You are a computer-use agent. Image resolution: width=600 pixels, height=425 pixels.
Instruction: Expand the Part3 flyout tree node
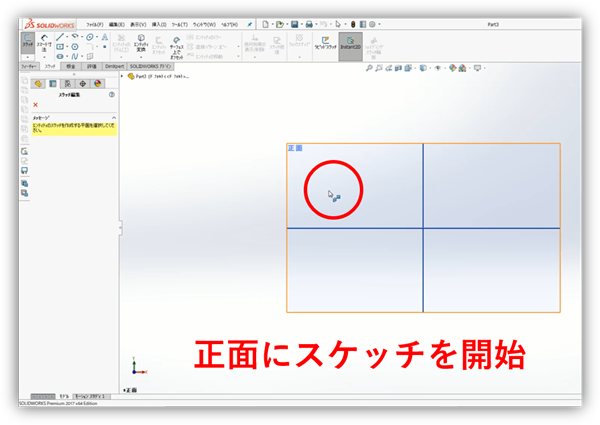click(x=122, y=77)
